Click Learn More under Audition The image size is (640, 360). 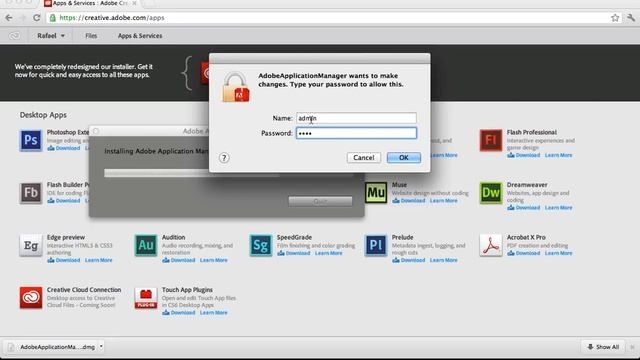pos(214,260)
